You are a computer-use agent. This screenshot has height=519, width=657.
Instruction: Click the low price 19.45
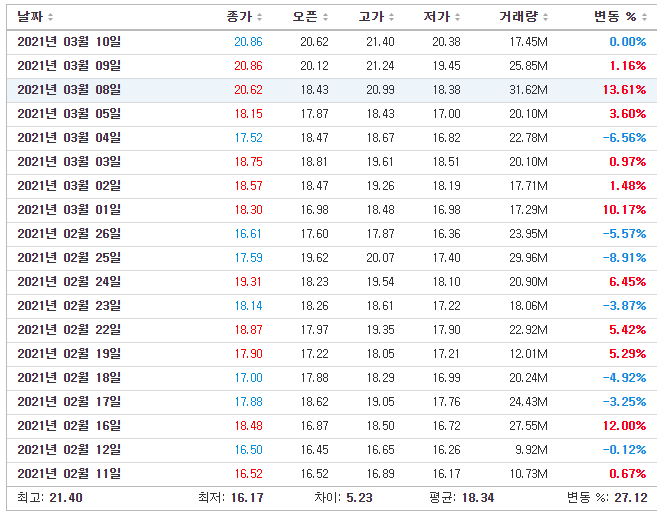pyautogui.click(x=446, y=66)
